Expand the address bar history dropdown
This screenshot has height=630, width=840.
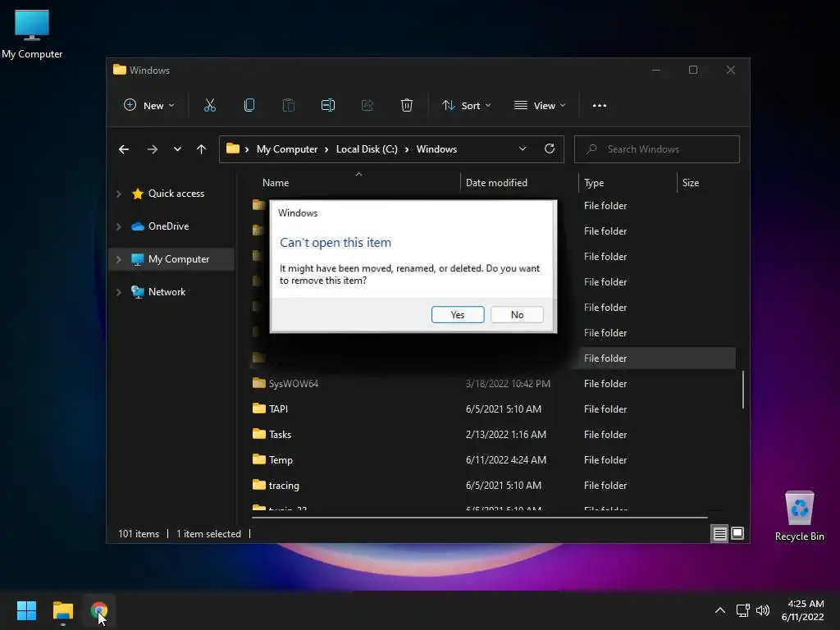(x=523, y=149)
